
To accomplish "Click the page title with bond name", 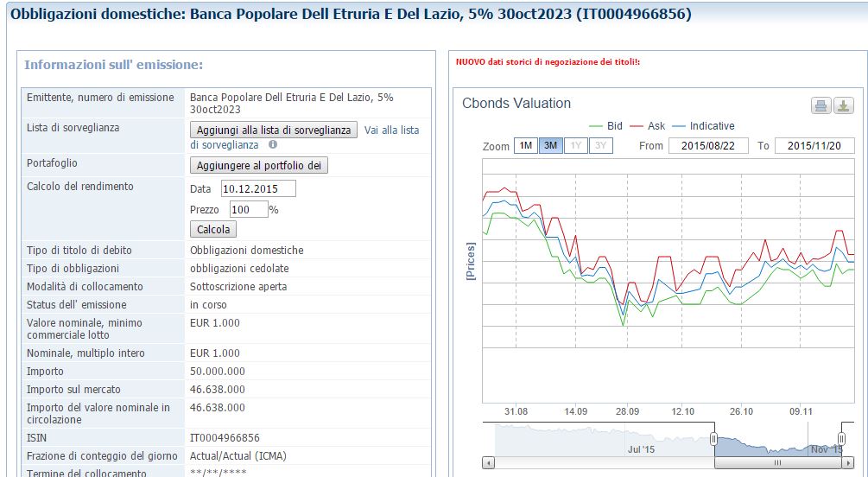I will pos(351,14).
